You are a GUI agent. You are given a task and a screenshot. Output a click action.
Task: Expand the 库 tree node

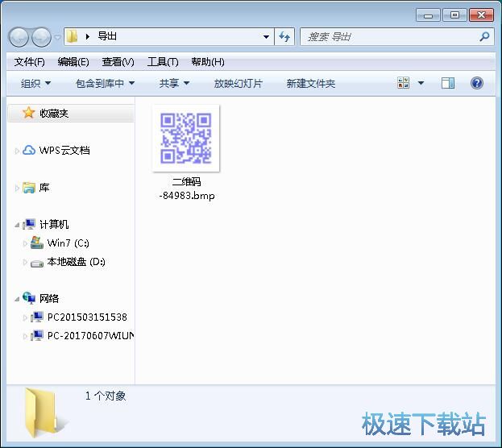coord(17,188)
